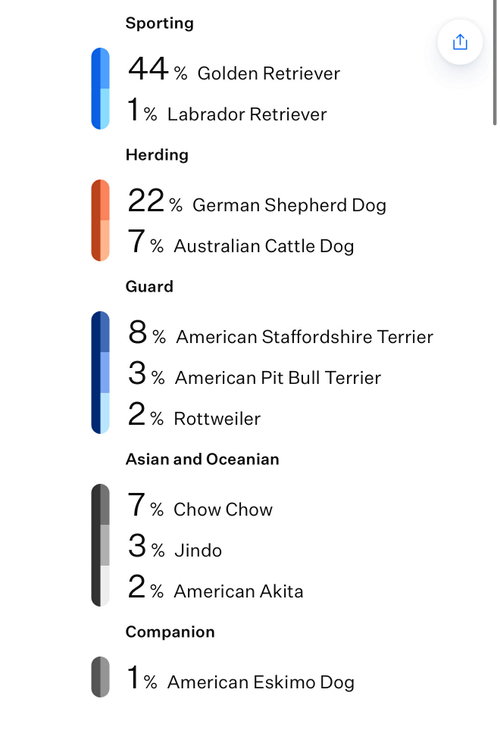The image size is (500, 733).
Task: Click the vertical scrollbar at right edge
Action: tap(494, 63)
